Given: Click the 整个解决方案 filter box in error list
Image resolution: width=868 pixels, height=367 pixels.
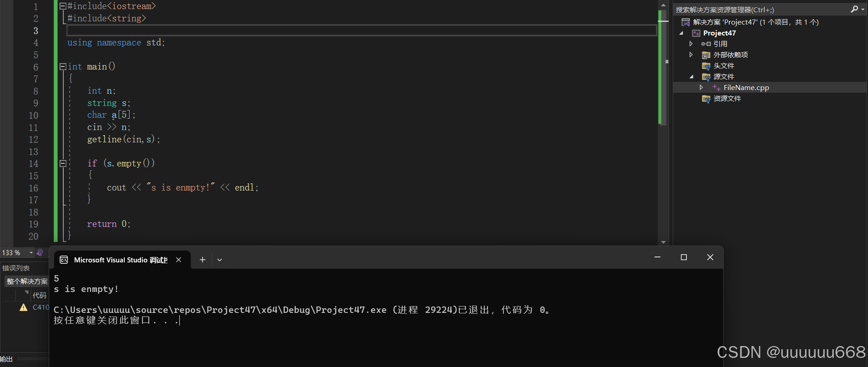Looking at the screenshot, I should (26, 282).
